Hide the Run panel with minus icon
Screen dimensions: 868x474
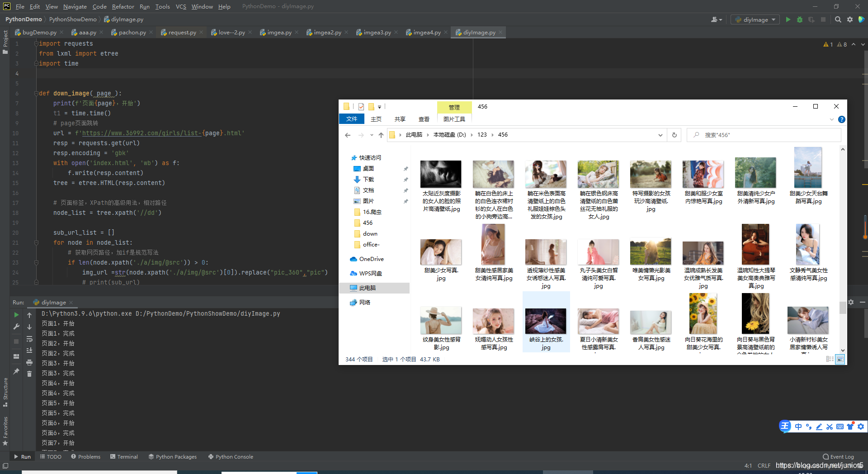(x=862, y=302)
